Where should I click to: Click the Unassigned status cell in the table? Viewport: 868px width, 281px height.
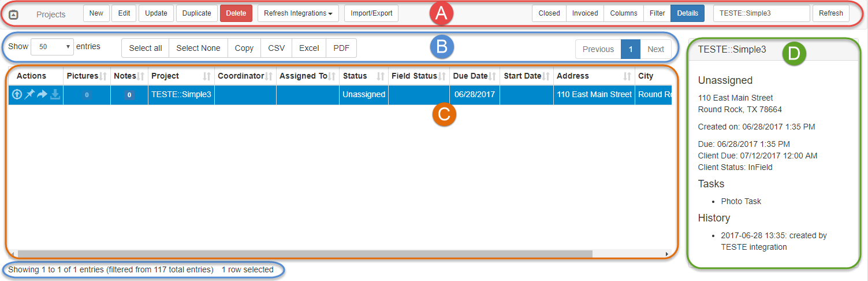(x=364, y=94)
